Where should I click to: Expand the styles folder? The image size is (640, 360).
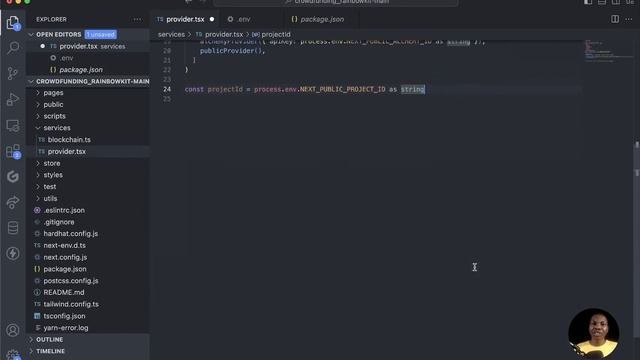tap(53, 175)
